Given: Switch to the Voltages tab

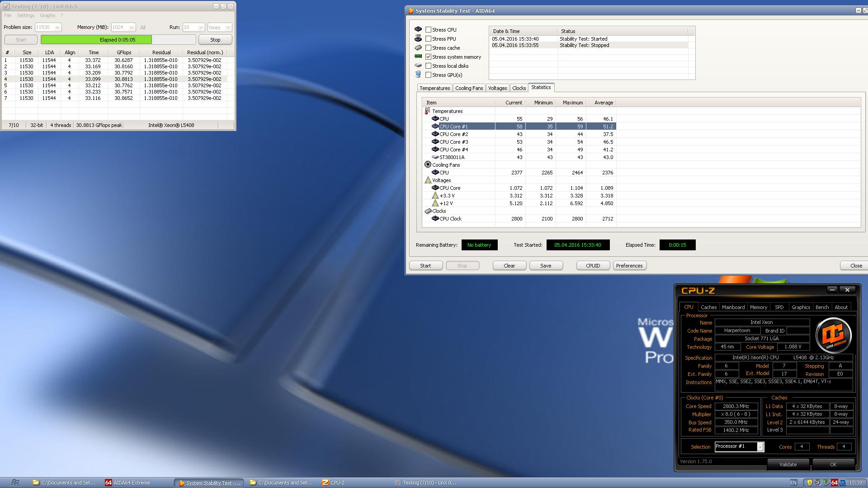Looking at the screenshot, I should point(497,88).
